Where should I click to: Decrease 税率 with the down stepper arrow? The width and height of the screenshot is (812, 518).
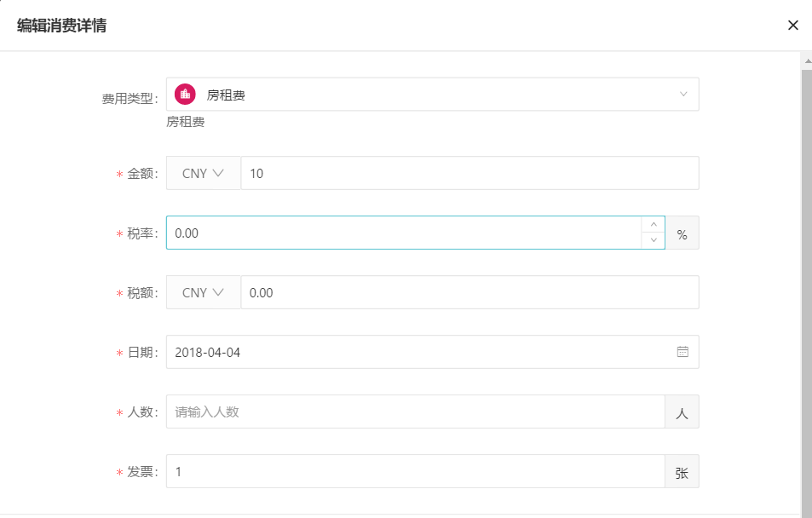click(x=654, y=240)
